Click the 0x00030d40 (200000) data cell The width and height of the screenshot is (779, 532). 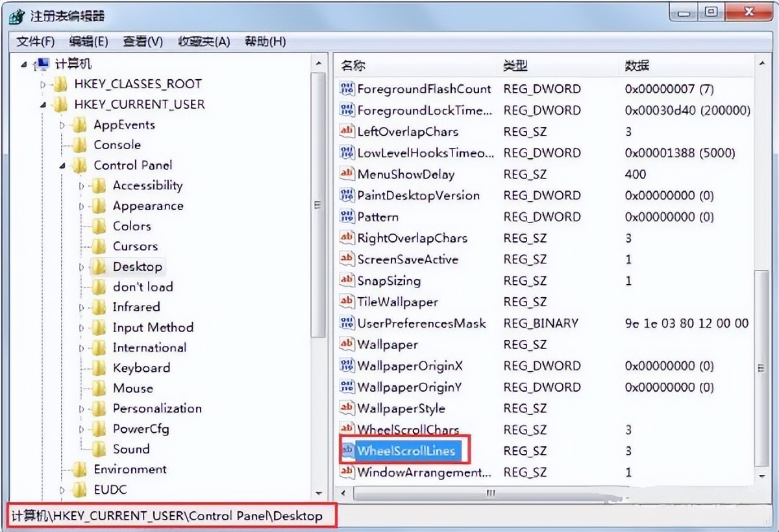coord(687,110)
